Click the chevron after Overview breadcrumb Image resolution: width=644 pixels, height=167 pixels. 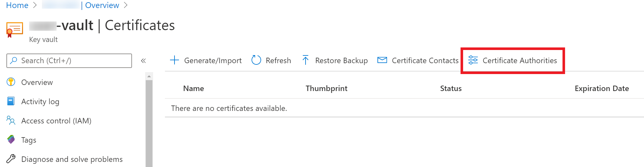tap(126, 5)
